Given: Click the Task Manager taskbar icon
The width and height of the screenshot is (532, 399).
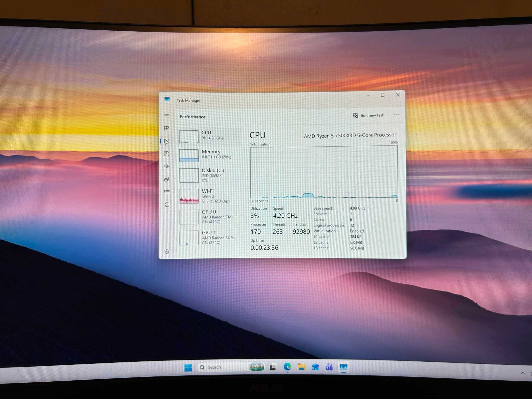Looking at the screenshot, I should (x=343, y=367).
